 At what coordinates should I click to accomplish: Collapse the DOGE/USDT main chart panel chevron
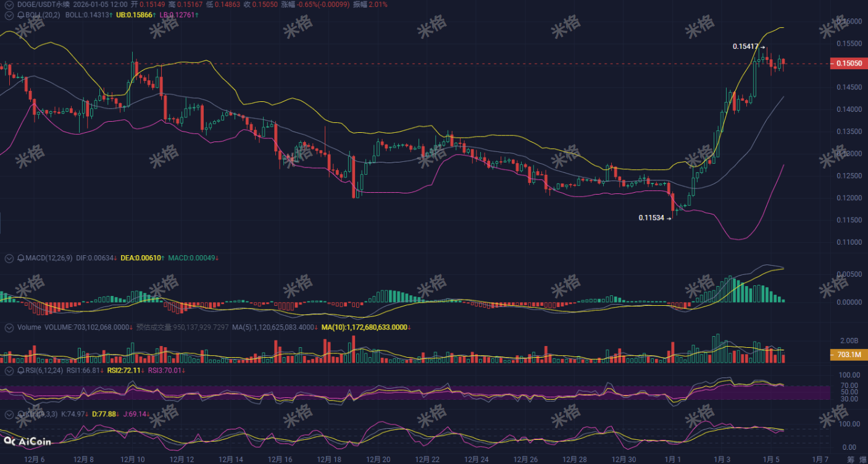point(9,5)
